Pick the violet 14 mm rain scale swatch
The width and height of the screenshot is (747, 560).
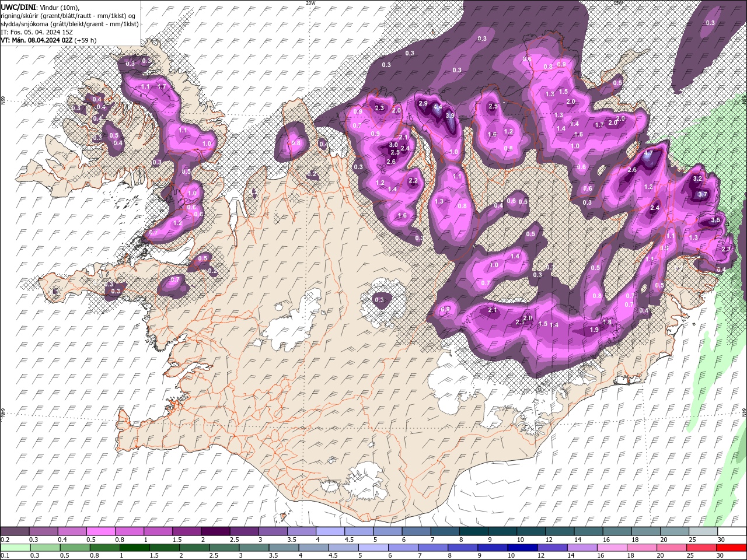pyautogui.click(x=581, y=548)
